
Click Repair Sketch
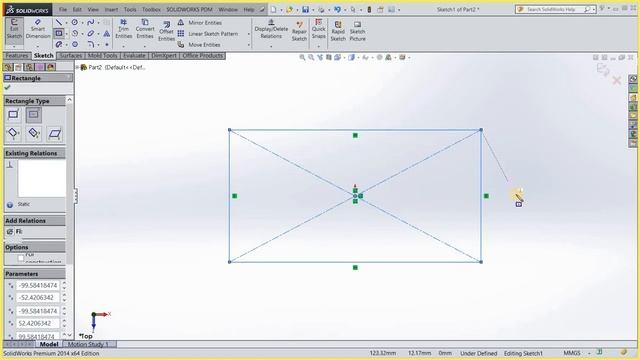[299, 31]
